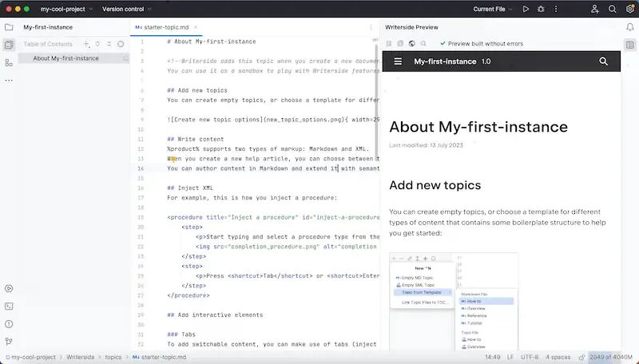The width and height of the screenshot is (639, 364).
Task: Open hamburger menu in preview header
Action: pos(398,61)
